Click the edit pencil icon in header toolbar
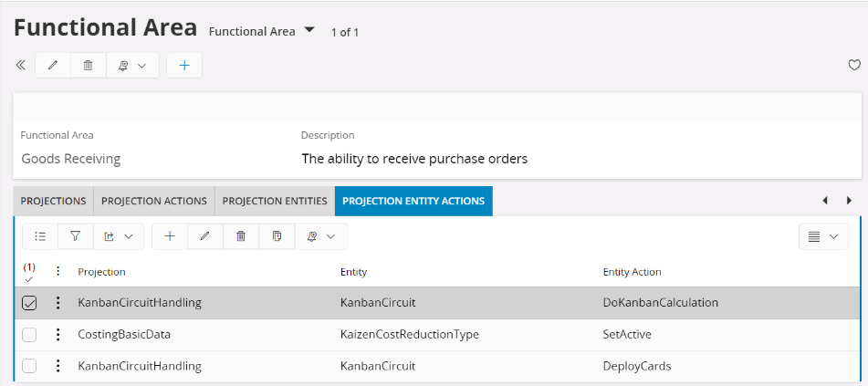This screenshot has width=868, height=386. (53, 66)
